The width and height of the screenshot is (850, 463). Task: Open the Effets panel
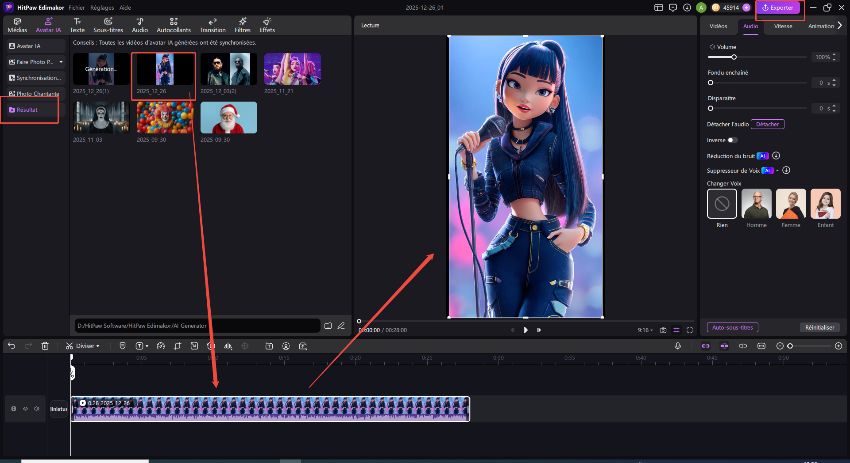[x=267, y=25]
